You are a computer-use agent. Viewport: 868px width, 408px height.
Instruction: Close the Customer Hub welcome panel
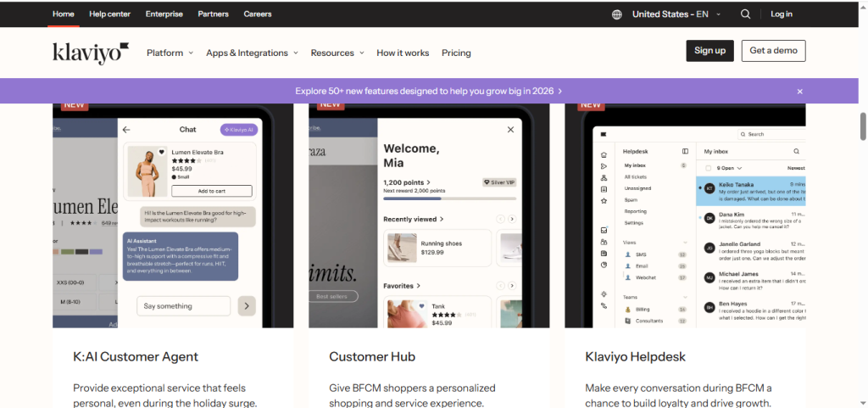(x=510, y=130)
